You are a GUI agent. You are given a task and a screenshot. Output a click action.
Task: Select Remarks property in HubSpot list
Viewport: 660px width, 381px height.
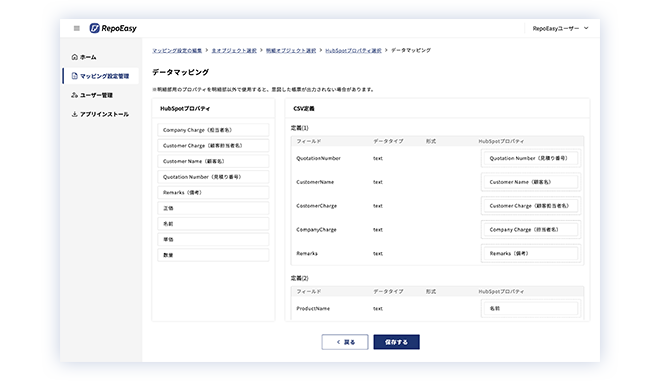point(213,192)
